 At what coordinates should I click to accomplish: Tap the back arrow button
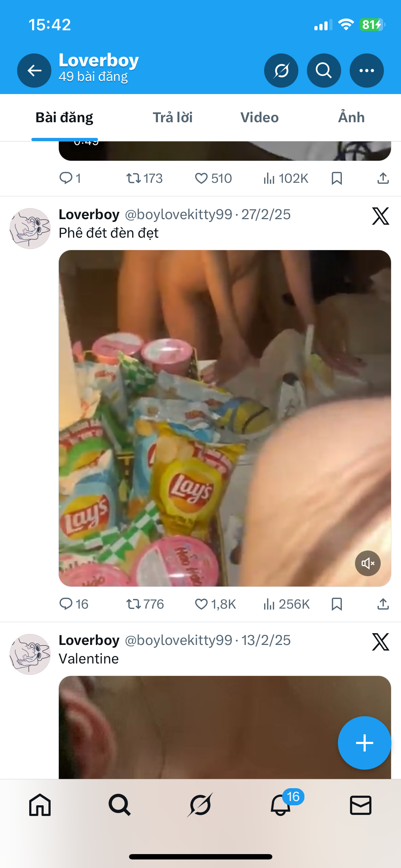pos(34,71)
